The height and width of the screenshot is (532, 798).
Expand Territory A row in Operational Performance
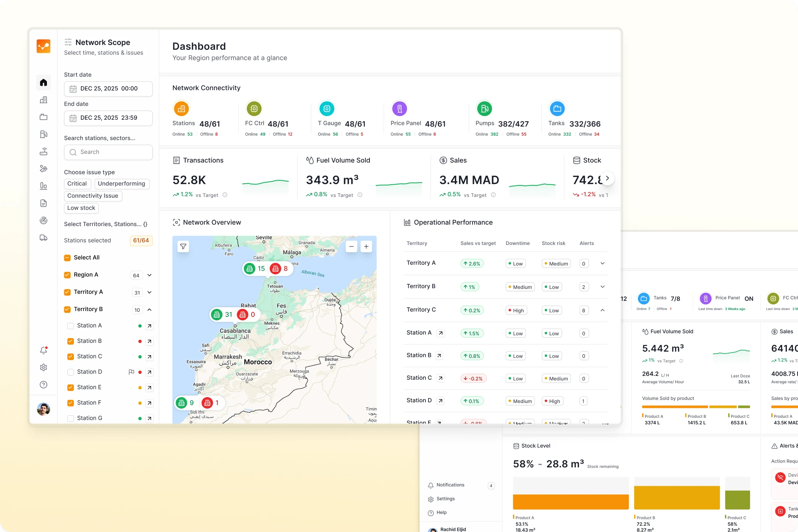pos(603,263)
